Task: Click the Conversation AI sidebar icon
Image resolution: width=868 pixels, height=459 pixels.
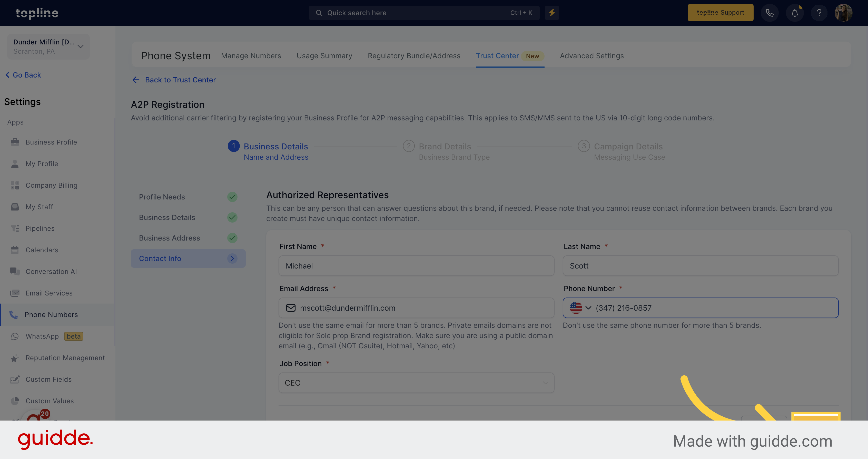Action: point(14,271)
